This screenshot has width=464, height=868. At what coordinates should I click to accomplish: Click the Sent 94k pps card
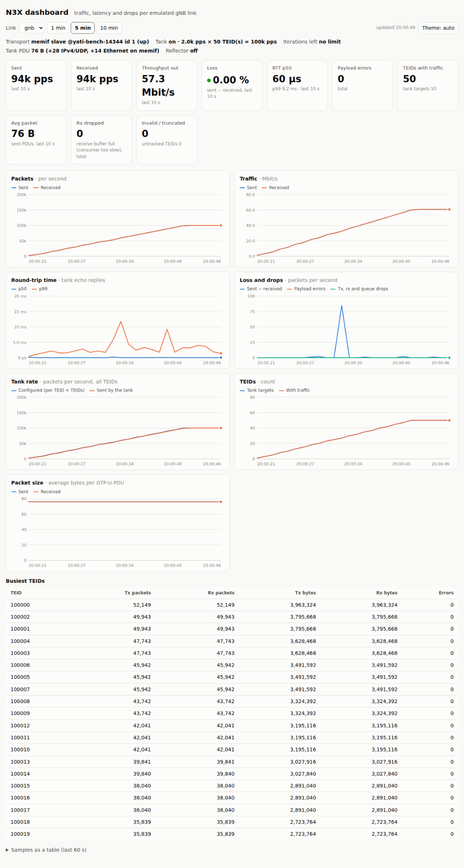pyautogui.click(x=36, y=86)
